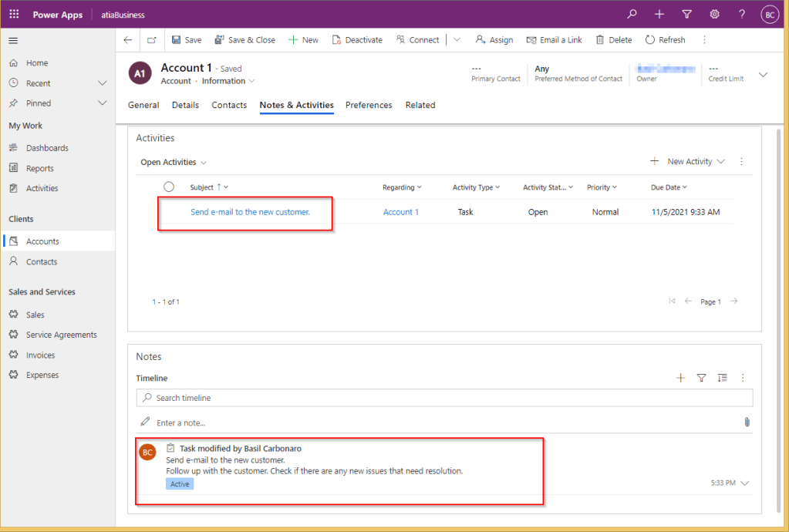Go back using the back arrow
This screenshot has height=532, width=789.
click(128, 40)
